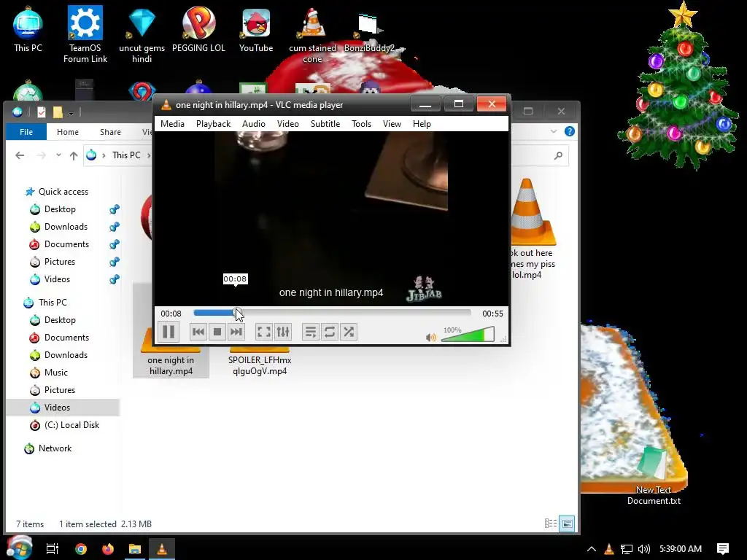Open File Explorer help icon
The height and width of the screenshot is (560, 747).
coord(569,131)
